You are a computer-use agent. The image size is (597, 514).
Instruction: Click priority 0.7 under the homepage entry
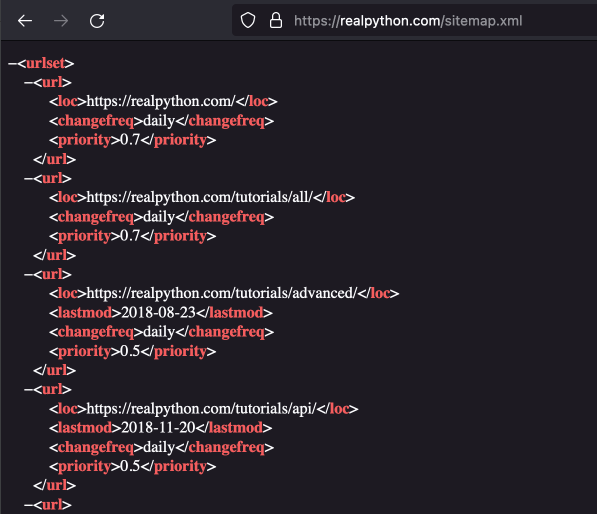pyautogui.click(x=130, y=140)
